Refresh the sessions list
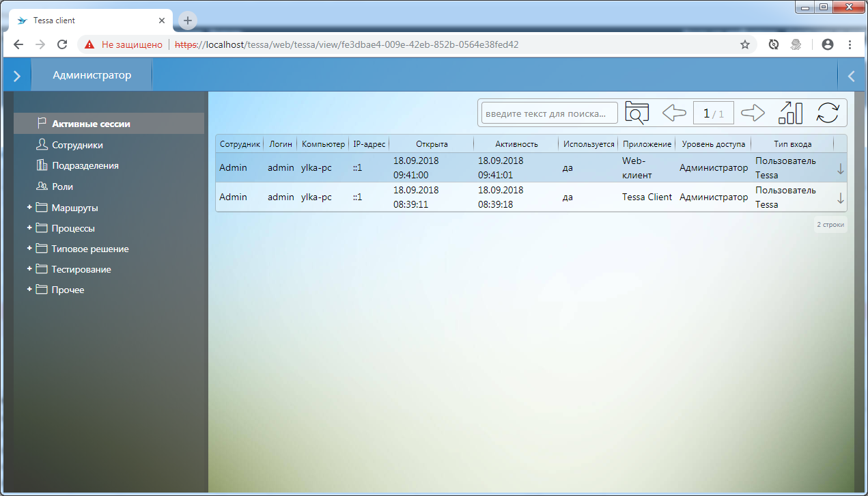 827,113
